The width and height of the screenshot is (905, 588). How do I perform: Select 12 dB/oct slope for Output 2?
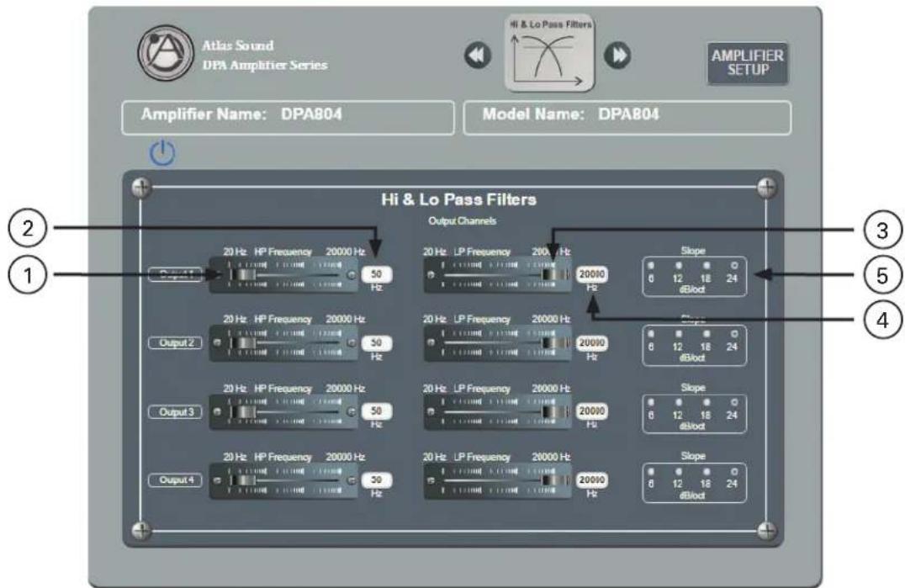(679, 334)
